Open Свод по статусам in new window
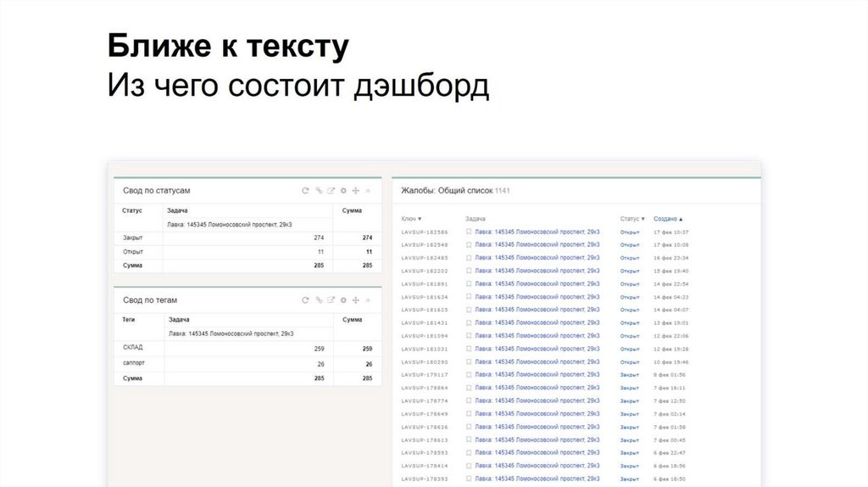 coord(331,191)
